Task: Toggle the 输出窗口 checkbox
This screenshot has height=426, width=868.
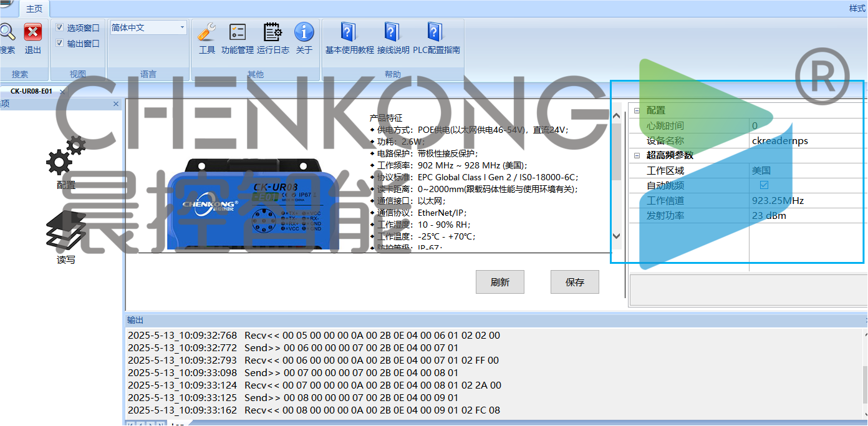Action: tap(59, 43)
